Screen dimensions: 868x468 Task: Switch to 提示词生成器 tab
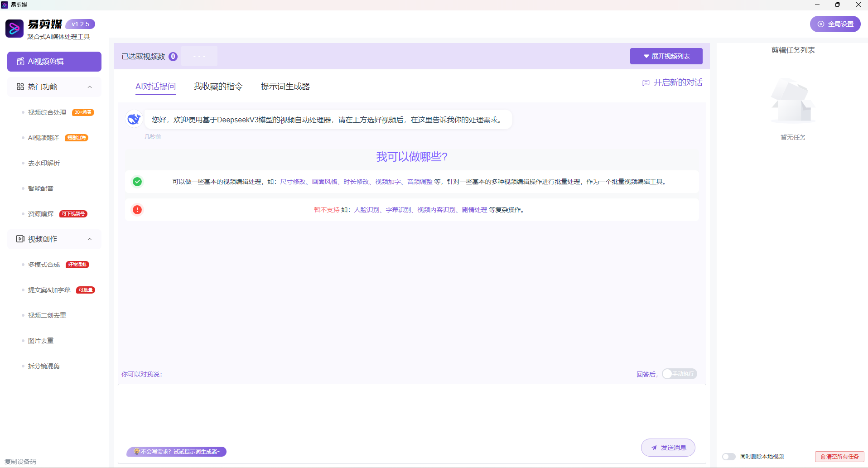(x=285, y=87)
